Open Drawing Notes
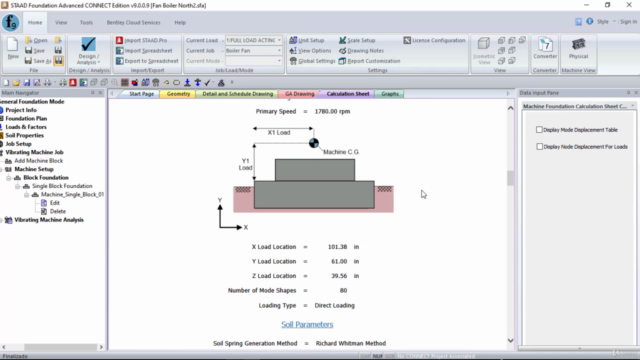640x360 pixels. (x=361, y=51)
